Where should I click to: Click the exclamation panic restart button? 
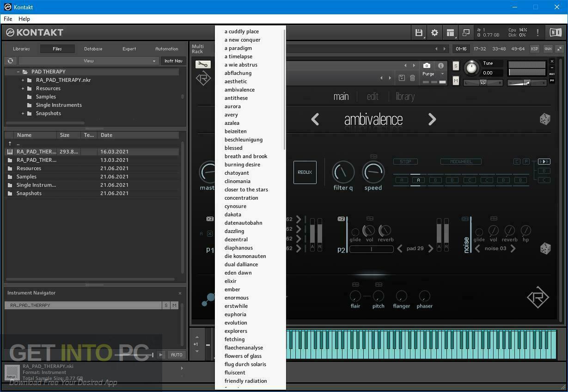pyautogui.click(x=537, y=32)
